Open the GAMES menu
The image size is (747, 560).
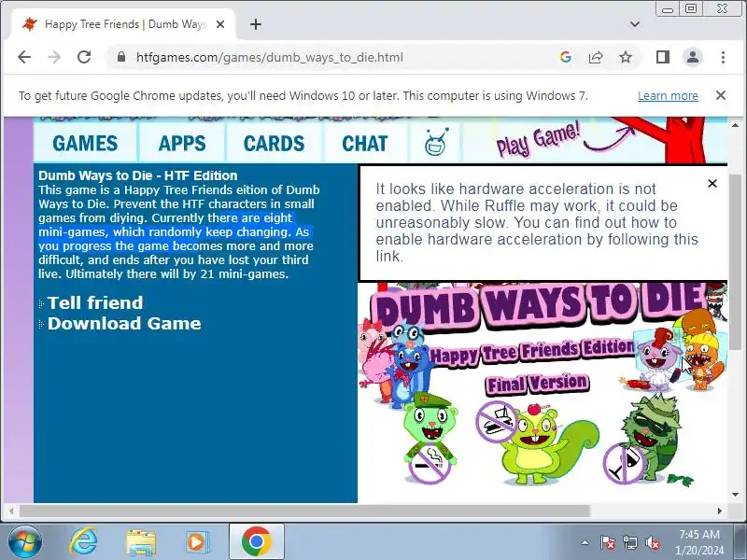coord(85,144)
